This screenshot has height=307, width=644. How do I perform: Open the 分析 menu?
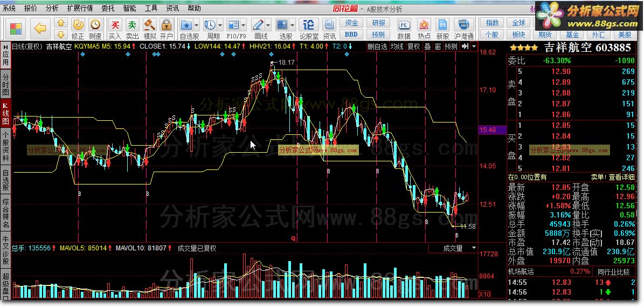(52, 8)
